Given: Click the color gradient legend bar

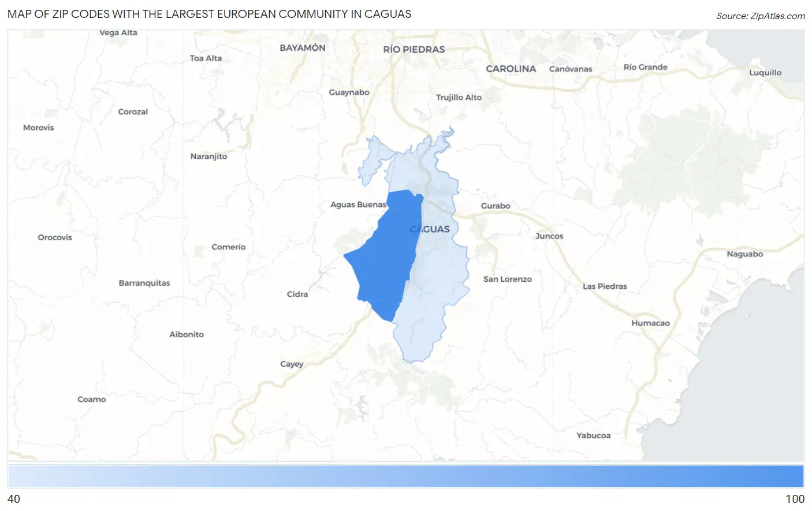Looking at the screenshot, I should (405, 477).
